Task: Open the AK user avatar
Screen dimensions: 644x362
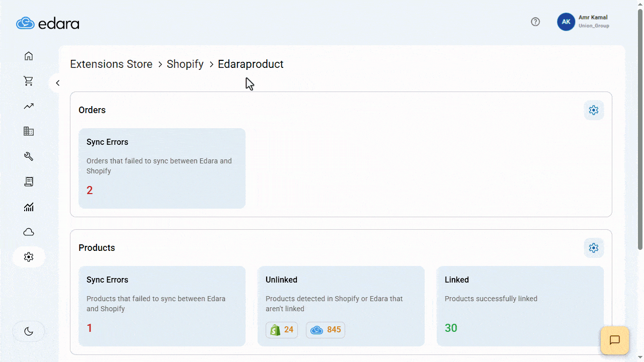Action: (566, 22)
